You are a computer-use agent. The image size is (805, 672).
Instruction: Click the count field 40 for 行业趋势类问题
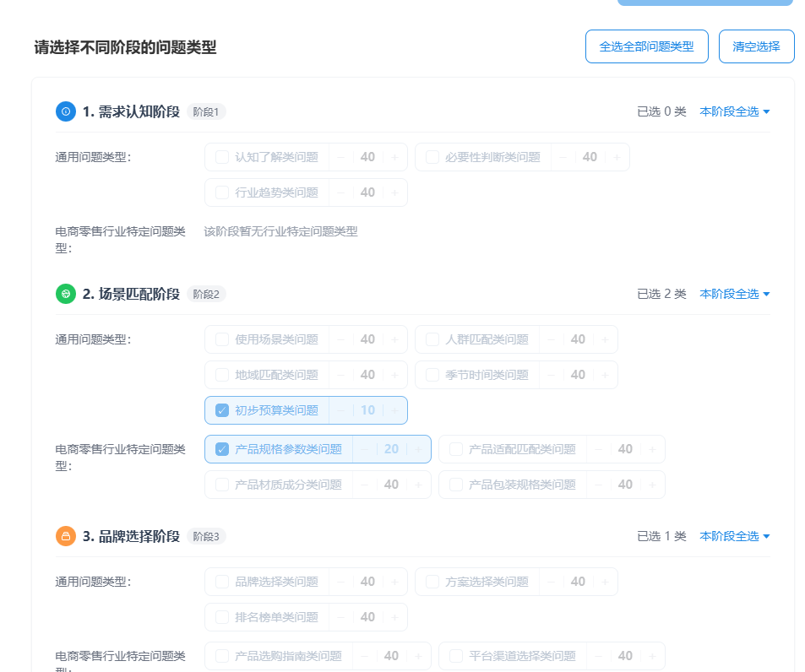click(367, 192)
